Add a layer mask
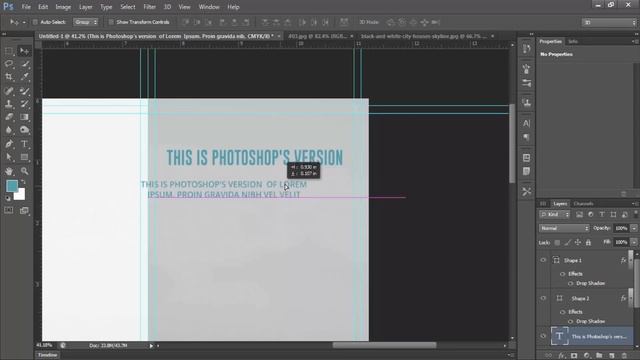The height and width of the screenshot is (360, 640). pos(574,356)
